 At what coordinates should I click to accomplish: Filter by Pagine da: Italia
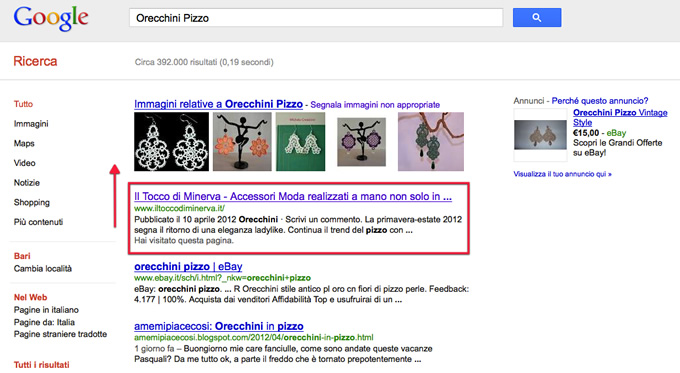click(x=44, y=322)
